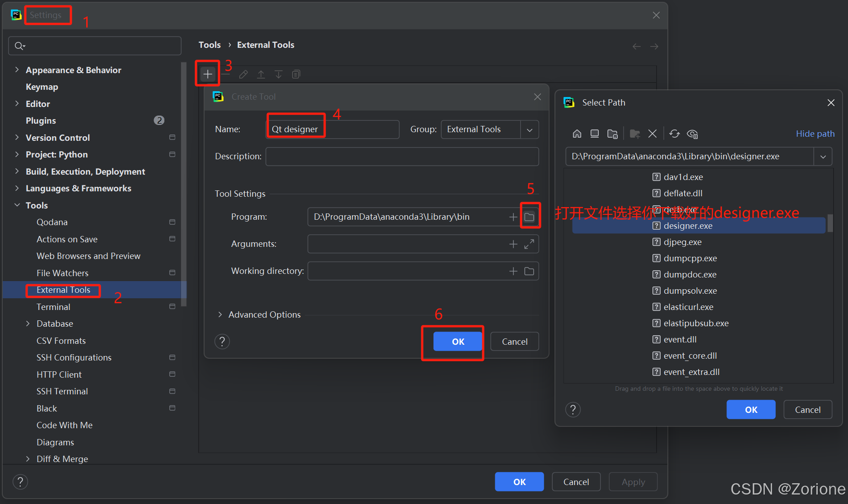Image resolution: width=848 pixels, height=504 pixels.
Task: Click the Description input field
Action: (402, 157)
